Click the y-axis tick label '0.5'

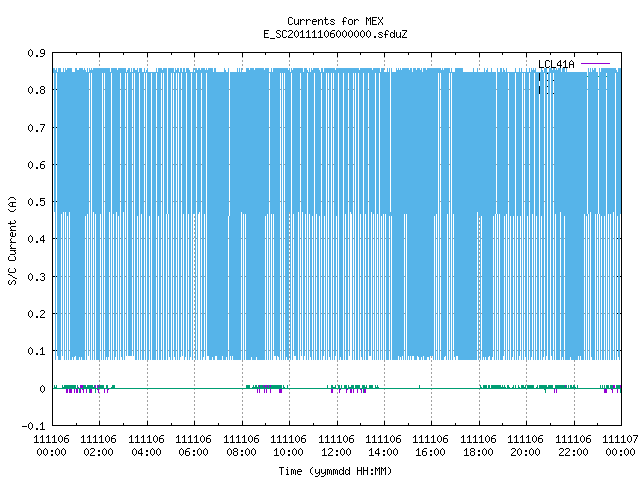click(x=37, y=202)
